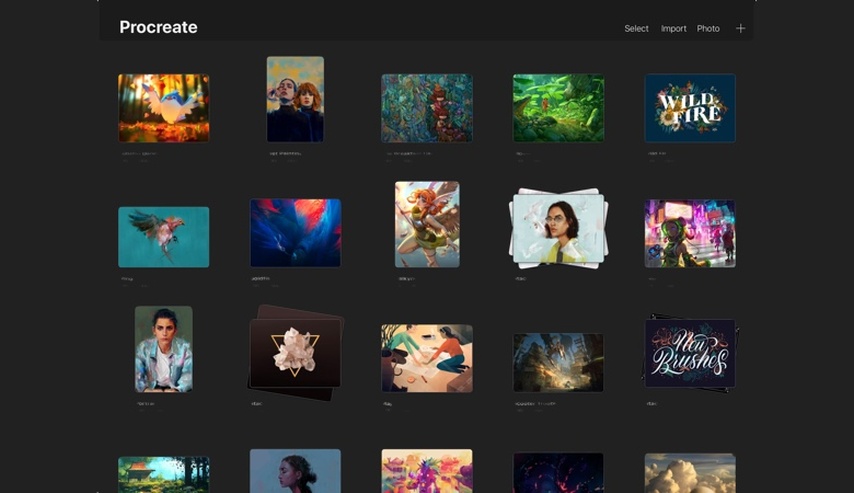Open the blue and red abstract painting
Screen dimensions: 854x493
click(295, 233)
